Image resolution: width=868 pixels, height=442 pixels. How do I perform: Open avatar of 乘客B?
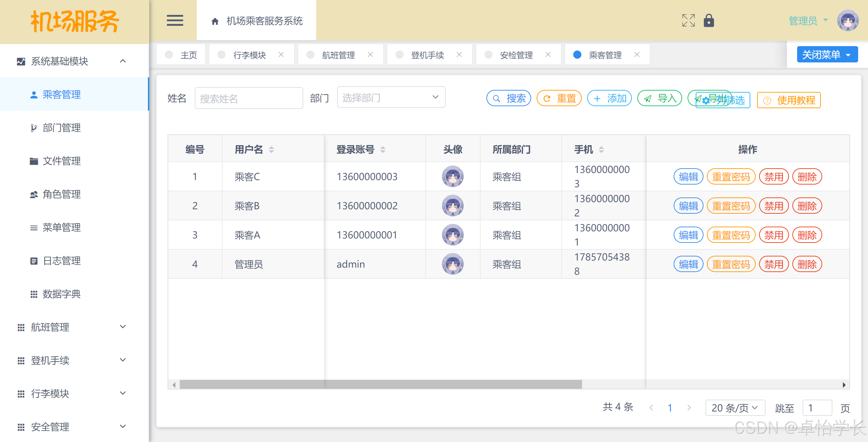pos(452,206)
